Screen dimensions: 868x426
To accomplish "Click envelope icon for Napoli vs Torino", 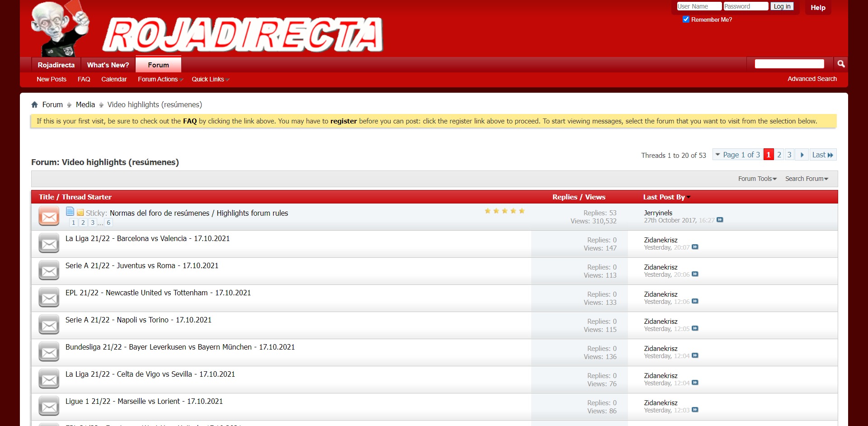I will [x=49, y=325].
